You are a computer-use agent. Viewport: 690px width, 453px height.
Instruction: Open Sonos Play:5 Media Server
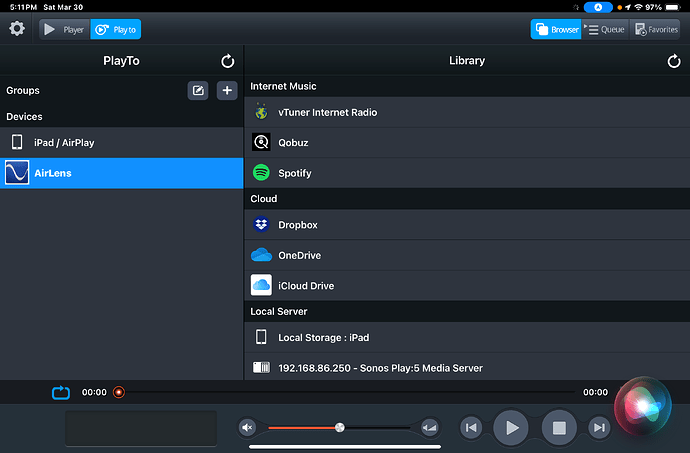click(x=467, y=367)
